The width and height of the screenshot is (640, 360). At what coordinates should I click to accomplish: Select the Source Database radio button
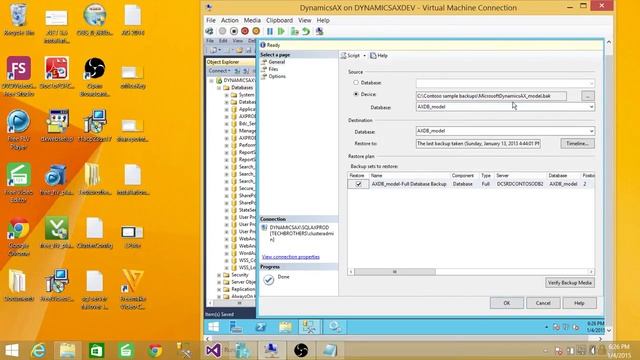(x=356, y=82)
